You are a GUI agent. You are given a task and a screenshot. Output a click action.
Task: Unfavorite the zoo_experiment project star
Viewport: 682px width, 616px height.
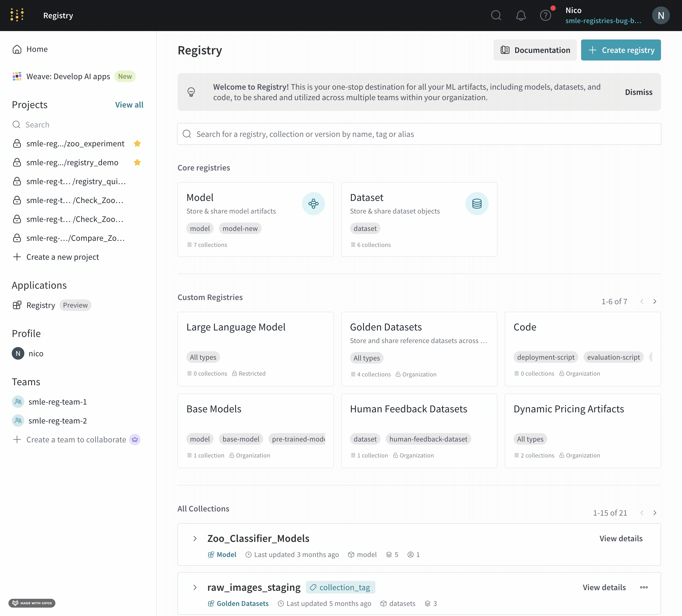click(137, 144)
